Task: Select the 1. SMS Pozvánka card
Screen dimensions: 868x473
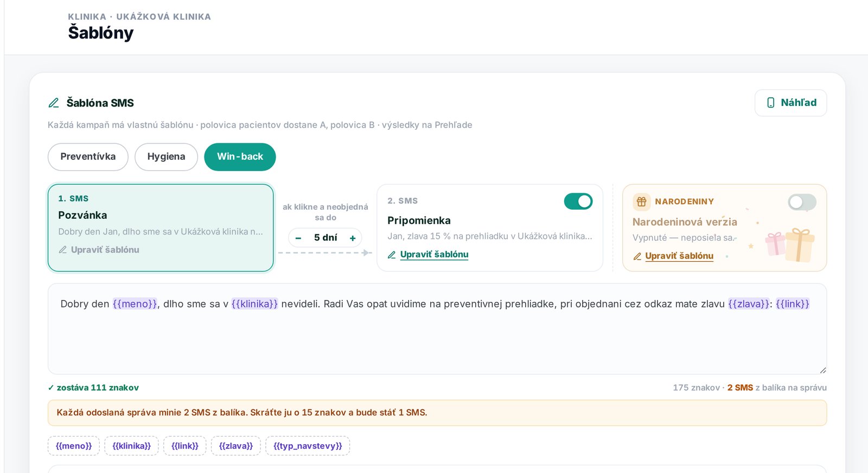Action: tap(161, 228)
